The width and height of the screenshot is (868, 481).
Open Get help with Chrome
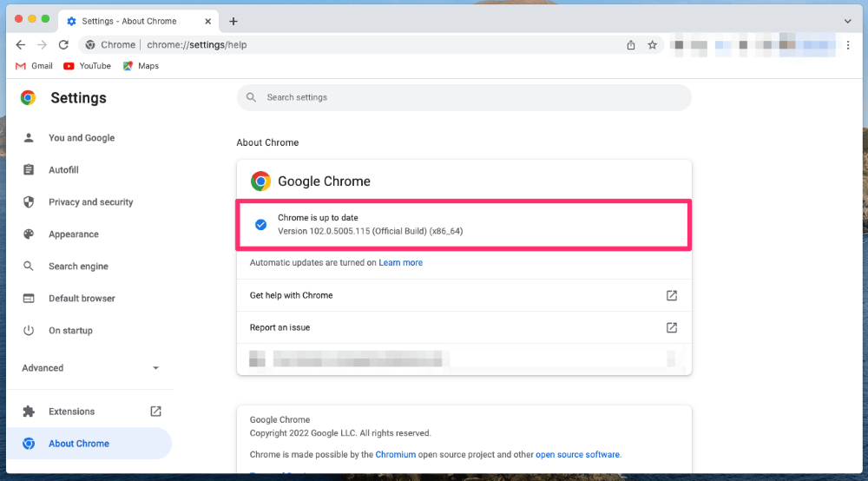click(x=464, y=295)
